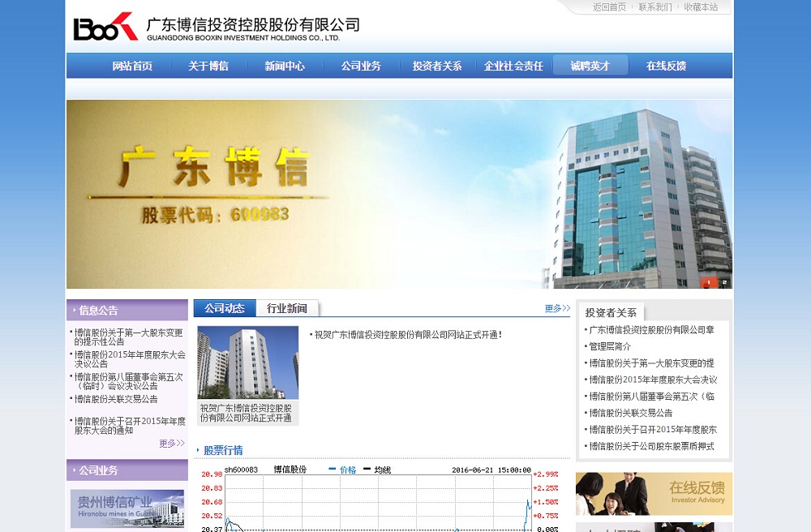Open the caption link under the news photo

point(246,413)
